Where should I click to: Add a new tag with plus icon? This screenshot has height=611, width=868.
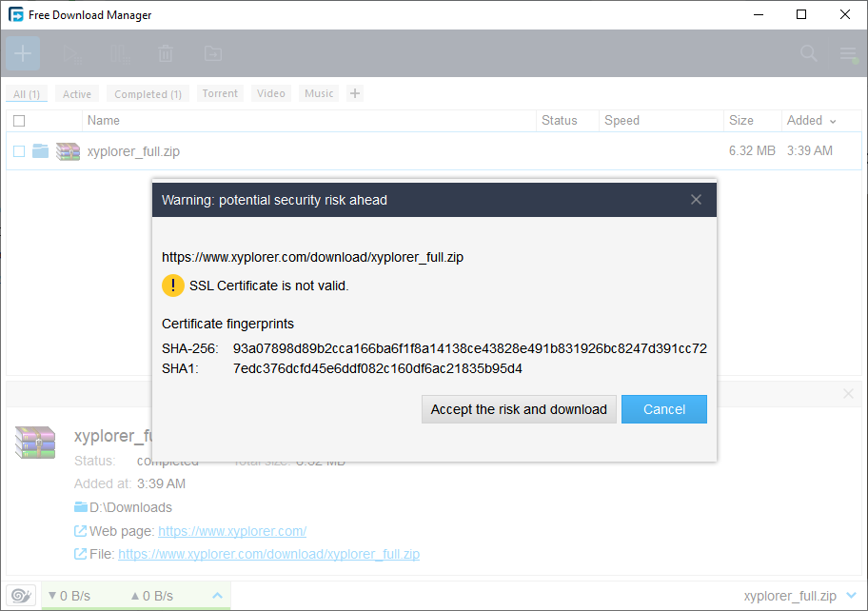[x=355, y=93]
